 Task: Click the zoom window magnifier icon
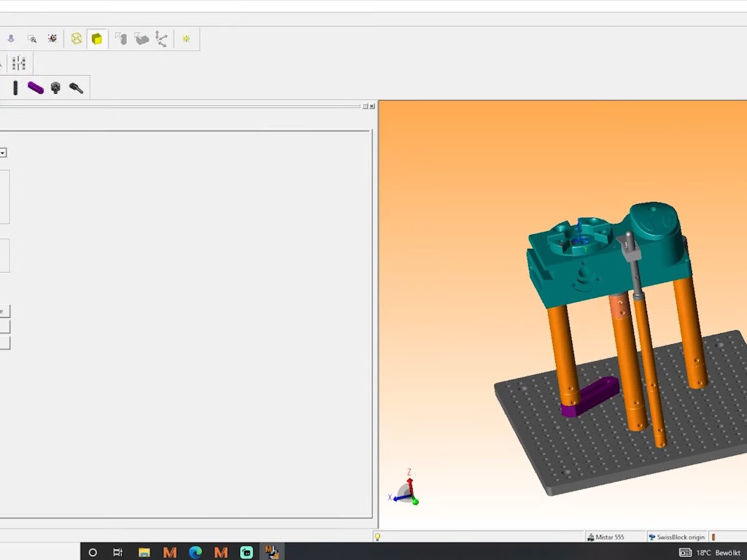(x=32, y=39)
